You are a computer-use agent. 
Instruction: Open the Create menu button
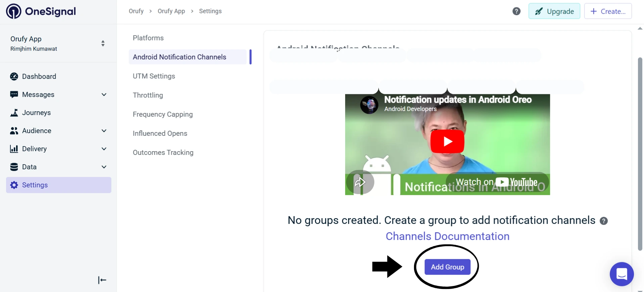608,11
